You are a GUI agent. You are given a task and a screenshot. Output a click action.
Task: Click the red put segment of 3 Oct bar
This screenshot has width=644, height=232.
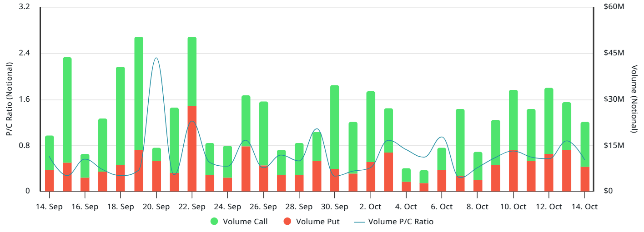pos(388,172)
